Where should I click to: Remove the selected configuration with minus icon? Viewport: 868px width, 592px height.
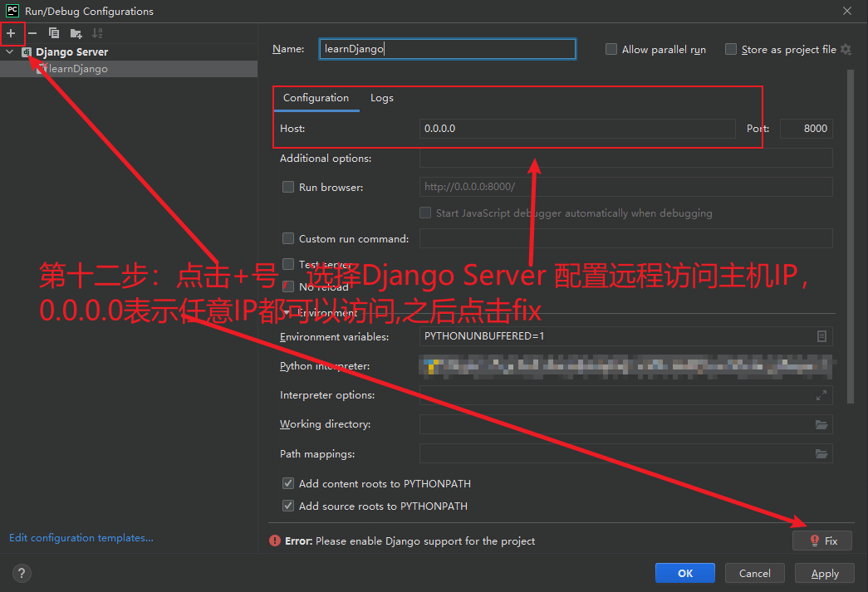(32, 33)
